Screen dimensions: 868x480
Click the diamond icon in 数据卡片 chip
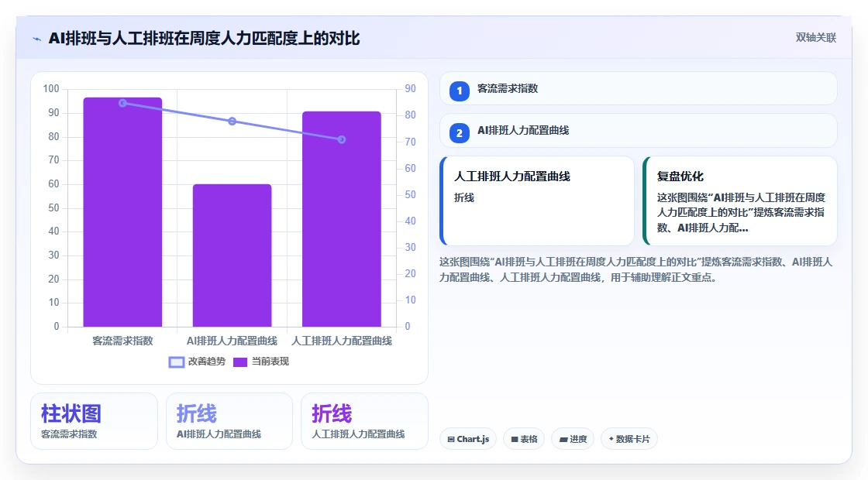tap(611, 439)
